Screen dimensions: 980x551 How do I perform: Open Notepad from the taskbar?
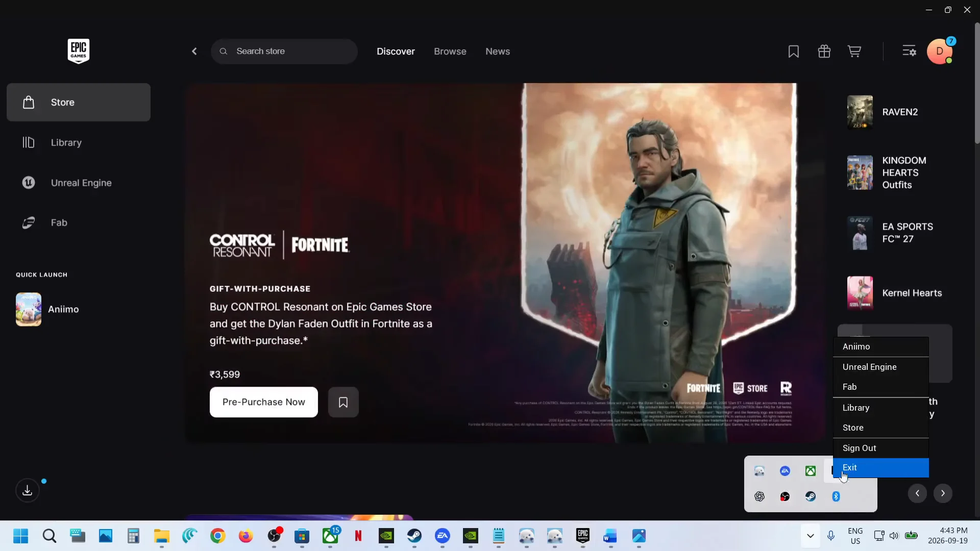point(499,536)
